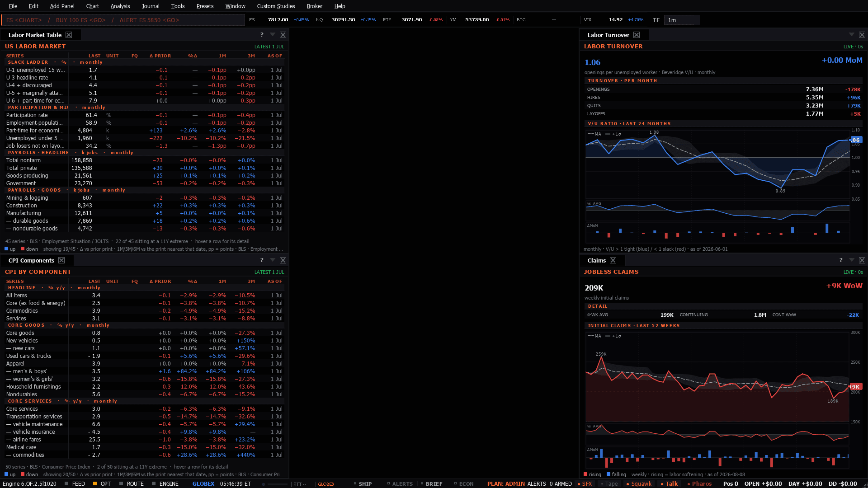Open the ALERTS indicator in status bar

(400, 484)
